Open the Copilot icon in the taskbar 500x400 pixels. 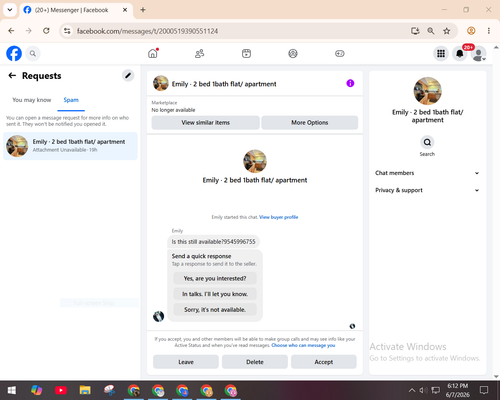pos(36,390)
